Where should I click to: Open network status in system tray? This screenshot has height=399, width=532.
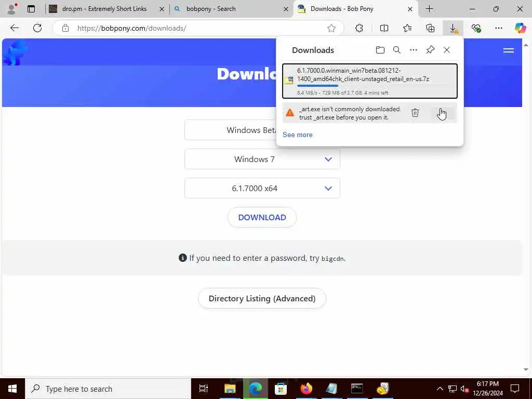(x=453, y=389)
